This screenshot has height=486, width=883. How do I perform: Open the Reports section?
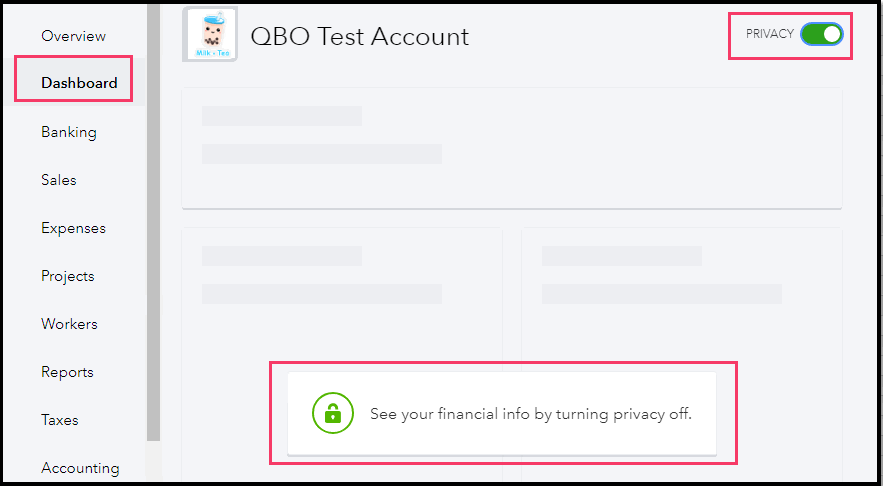[x=67, y=372]
